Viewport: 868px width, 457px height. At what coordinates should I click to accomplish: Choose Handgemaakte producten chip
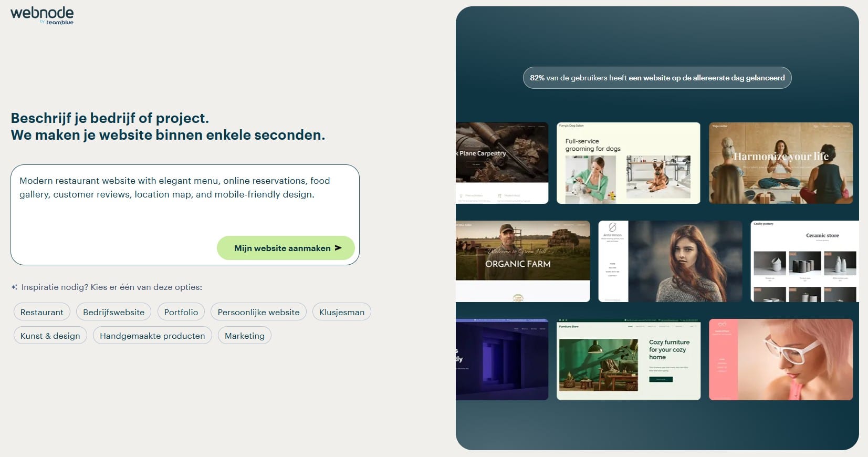(152, 336)
